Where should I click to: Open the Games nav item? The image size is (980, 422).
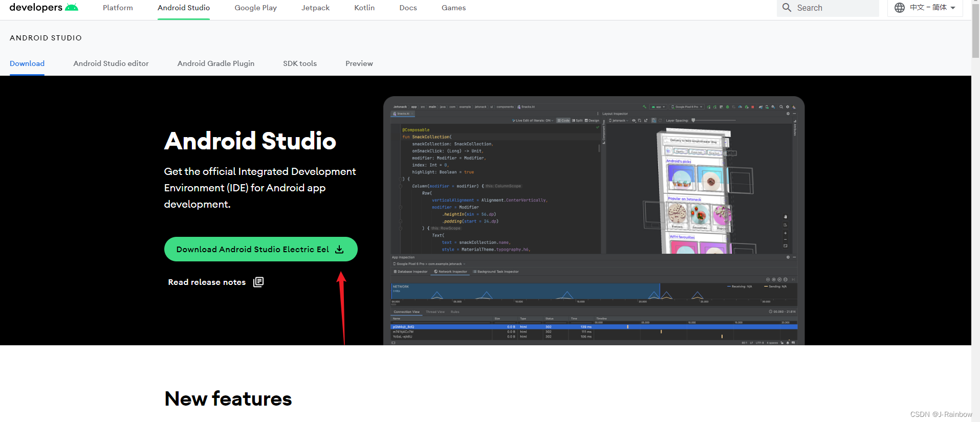pos(453,8)
